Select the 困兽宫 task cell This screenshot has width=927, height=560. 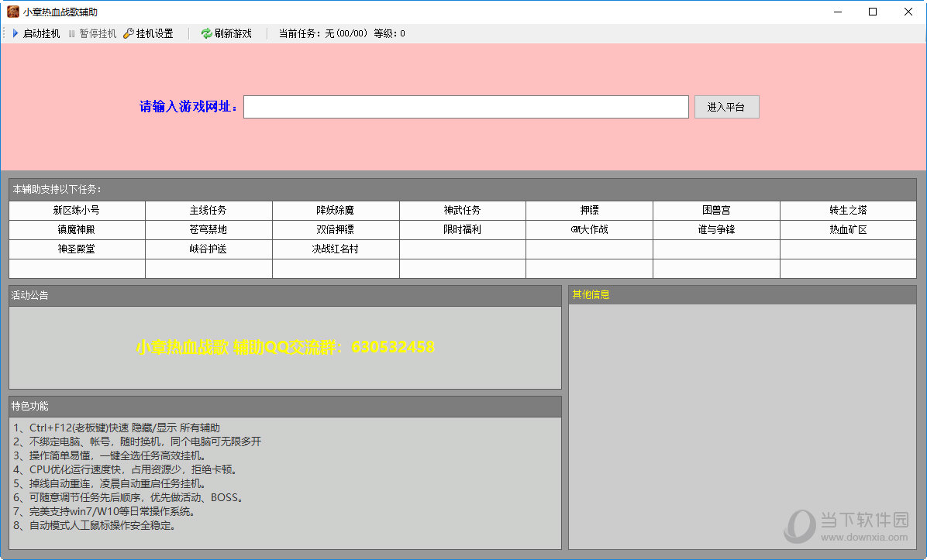pos(716,211)
